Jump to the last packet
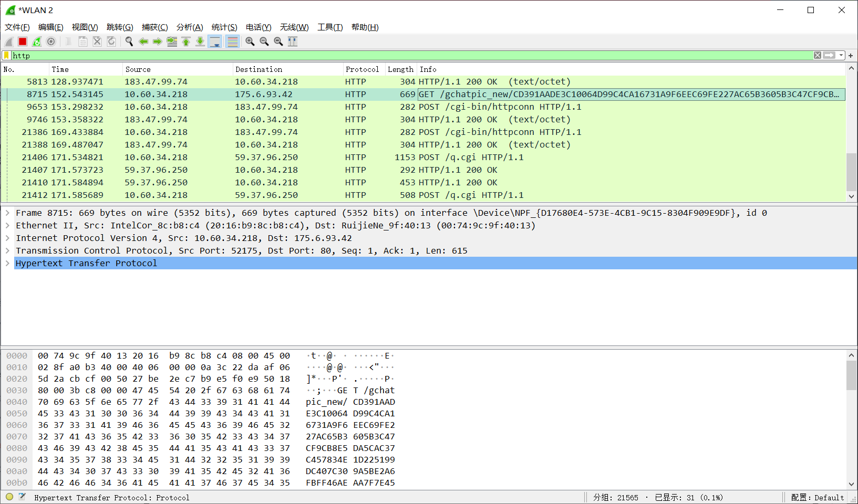 point(200,41)
